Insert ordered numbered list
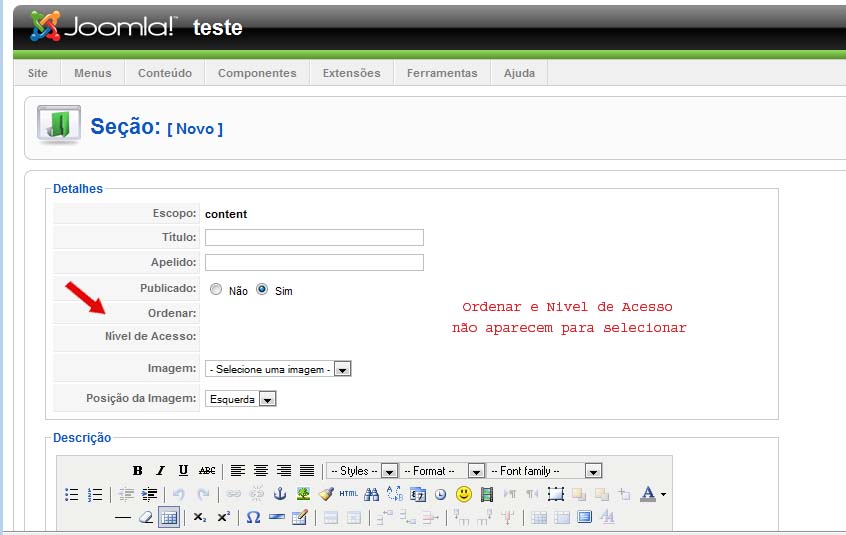The width and height of the screenshot is (846, 535). pyautogui.click(x=95, y=494)
